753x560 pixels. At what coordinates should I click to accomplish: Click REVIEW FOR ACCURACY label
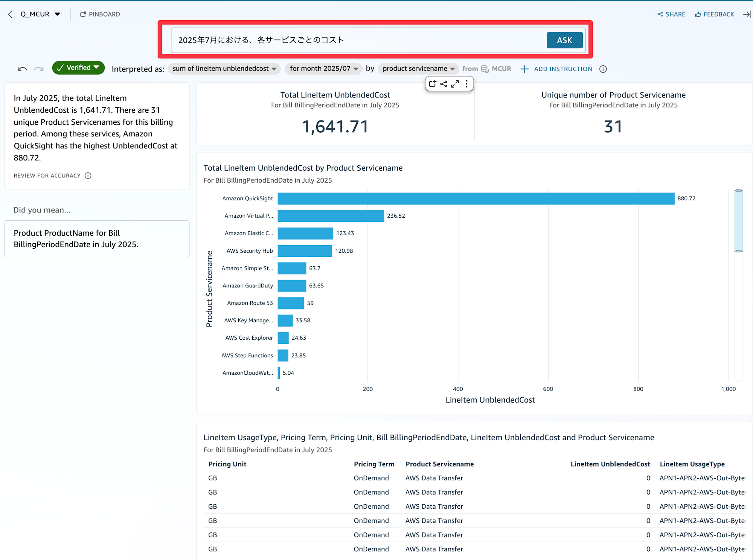point(47,175)
